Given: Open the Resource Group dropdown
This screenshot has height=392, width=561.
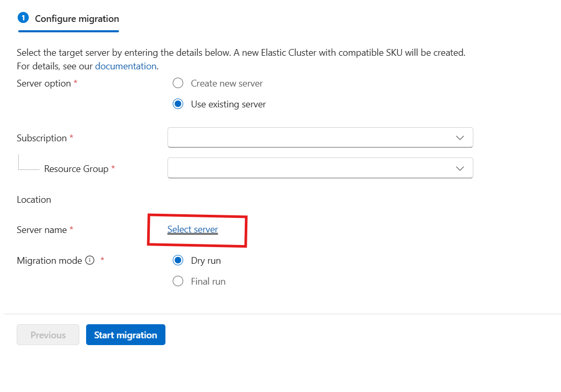Looking at the screenshot, I should click(320, 168).
